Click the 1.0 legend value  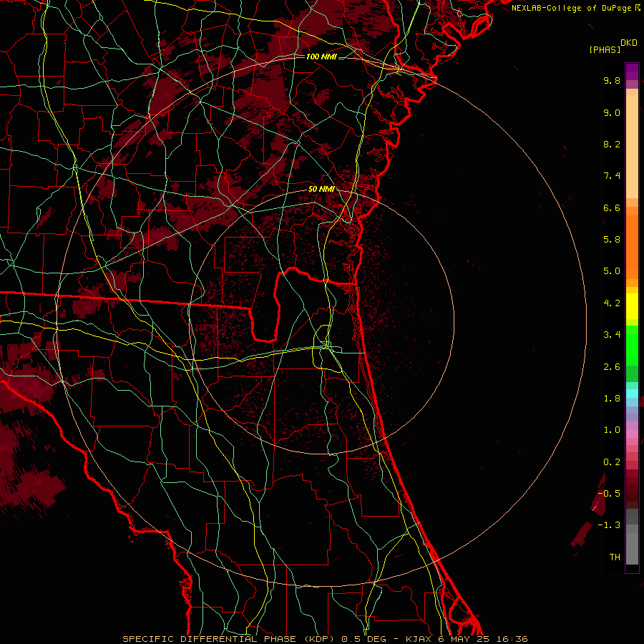coord(612,430)
